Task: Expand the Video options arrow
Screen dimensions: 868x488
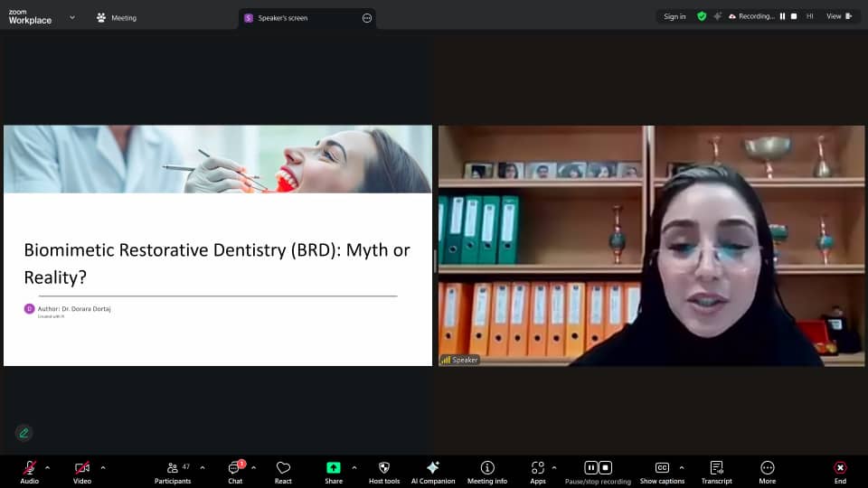Action: pyautogui.click(x=103, y=467)
